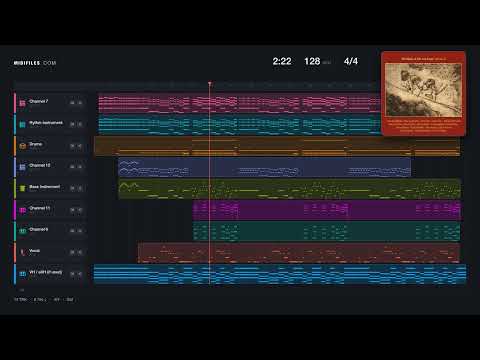Mute the Channel 7 track
The height and width of the screenshot is (360, 480).
72,103
